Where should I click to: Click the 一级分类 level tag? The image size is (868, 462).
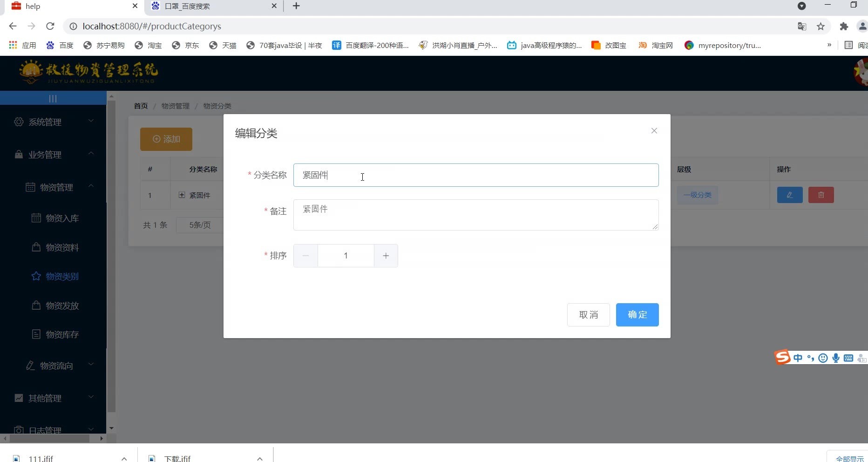pyautogui.click(x=697, y=195)
